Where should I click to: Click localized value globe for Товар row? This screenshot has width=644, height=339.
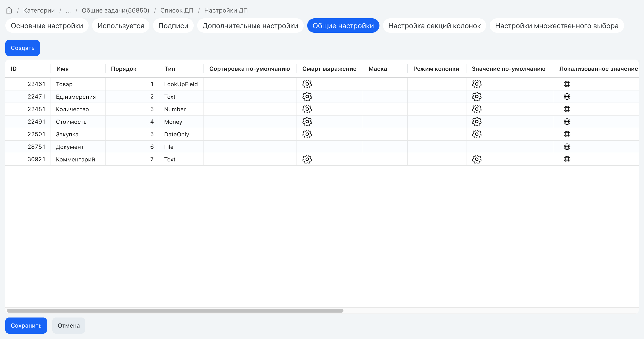[567, 84]
